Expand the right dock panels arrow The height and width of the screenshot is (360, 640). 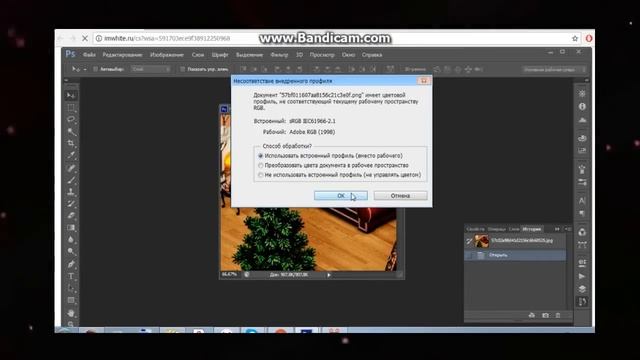pos(587,80)
